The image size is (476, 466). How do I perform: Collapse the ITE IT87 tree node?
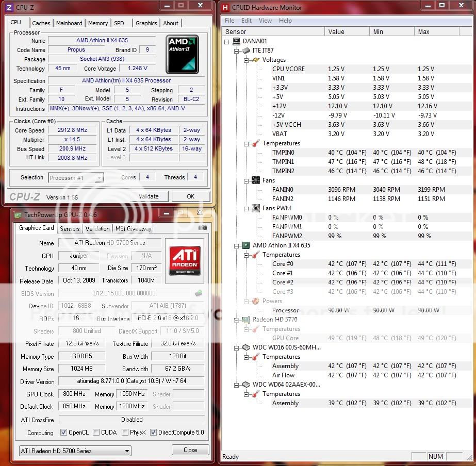click(236, 50)
